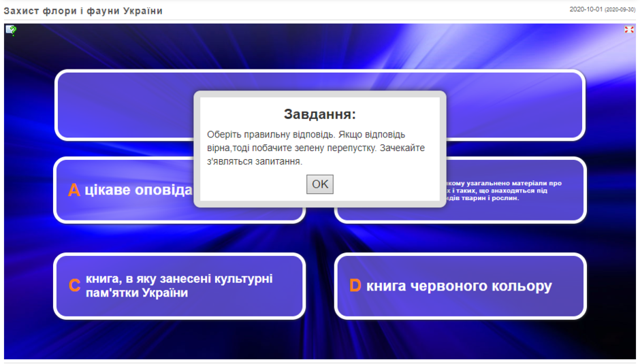640x364 pixels.
Task: Click the 'Завдання:' dialog heading
Action: pos(319,114)
